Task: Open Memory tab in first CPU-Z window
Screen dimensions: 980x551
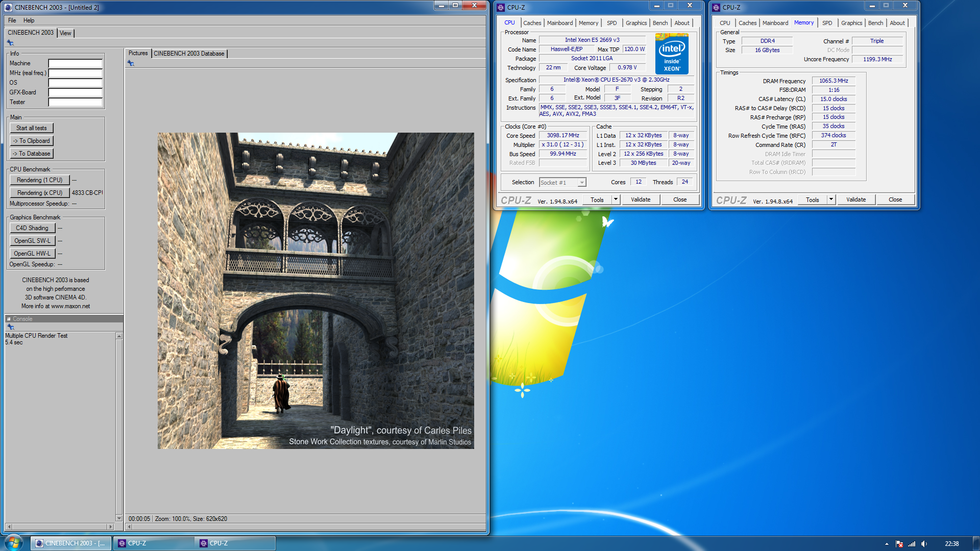Action: click(589, 23)
